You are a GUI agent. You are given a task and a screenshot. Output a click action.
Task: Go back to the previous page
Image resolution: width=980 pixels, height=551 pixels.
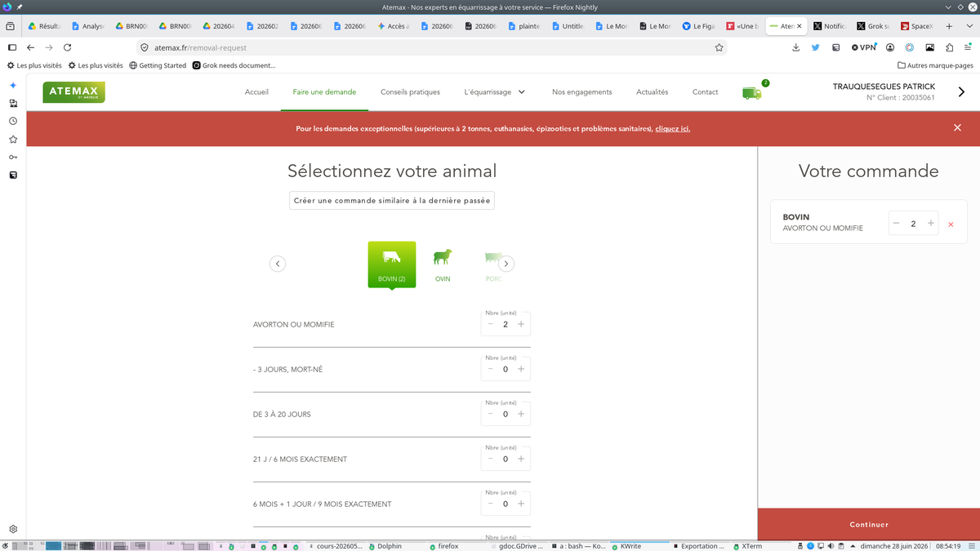click(x=30, y=47)
